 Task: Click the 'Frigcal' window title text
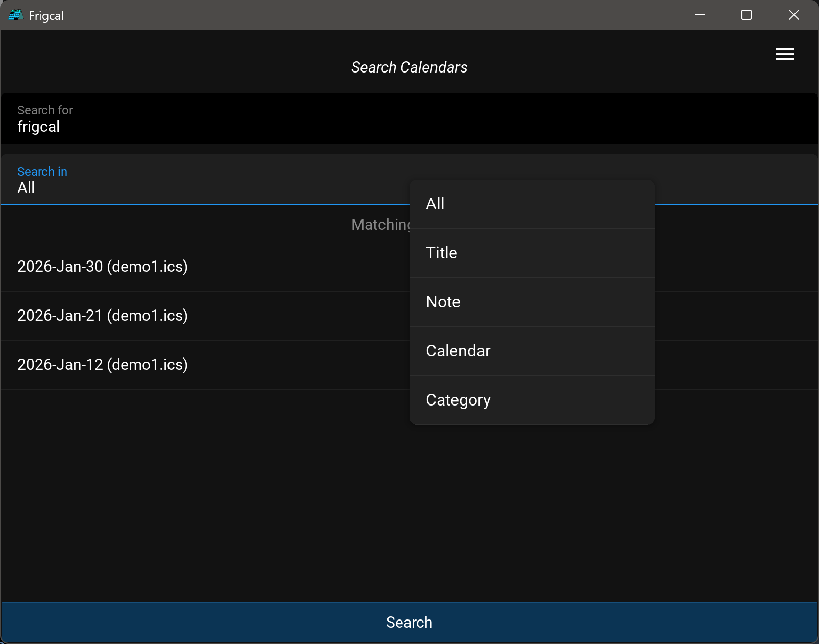[x=46, y=16]
